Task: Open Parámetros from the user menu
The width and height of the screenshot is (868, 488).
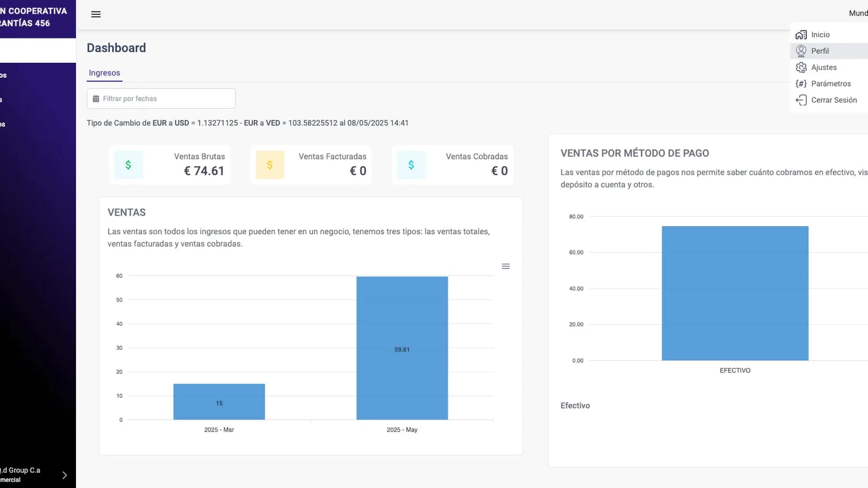Action: [x=829, y=84]
